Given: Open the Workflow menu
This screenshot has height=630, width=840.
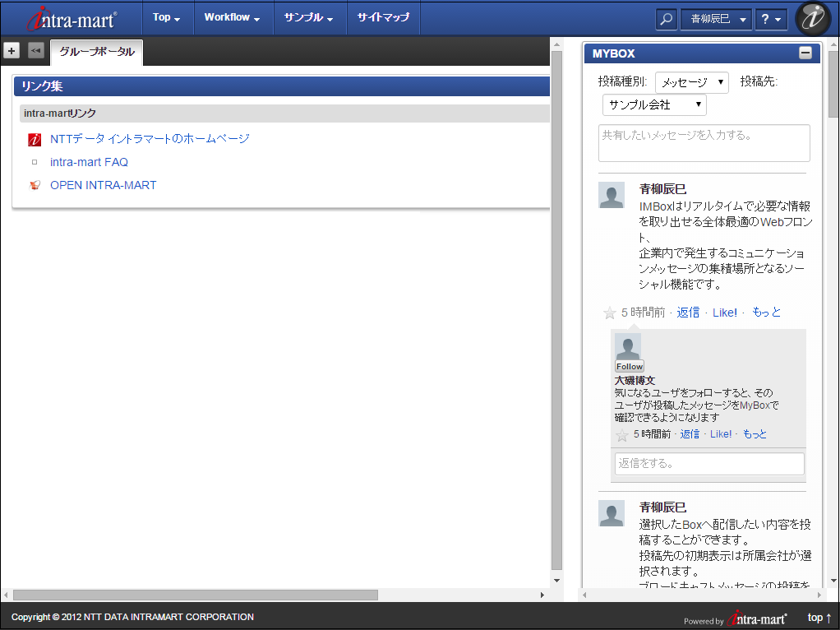Looking at the screenshot, I should click(232, 17).
